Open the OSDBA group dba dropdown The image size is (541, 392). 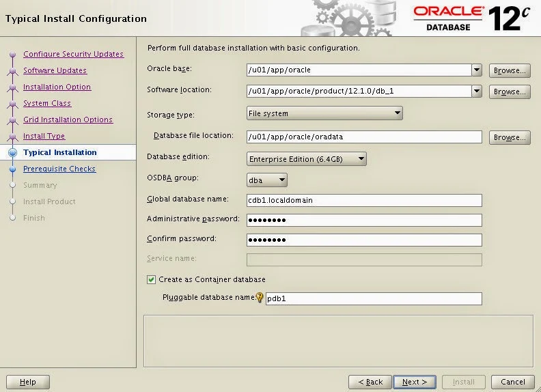(266, 180)
